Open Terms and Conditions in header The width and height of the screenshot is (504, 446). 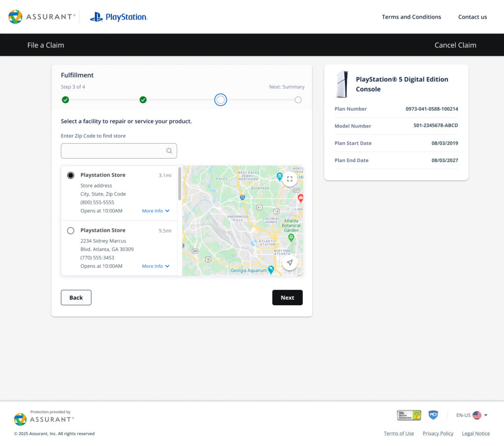[411, 17]
